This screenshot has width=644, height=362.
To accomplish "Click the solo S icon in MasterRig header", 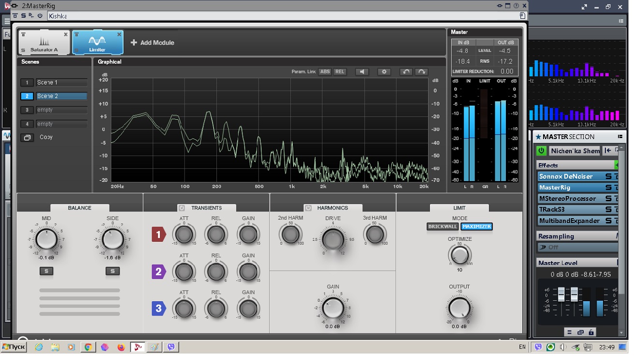I will click(23, 16).
